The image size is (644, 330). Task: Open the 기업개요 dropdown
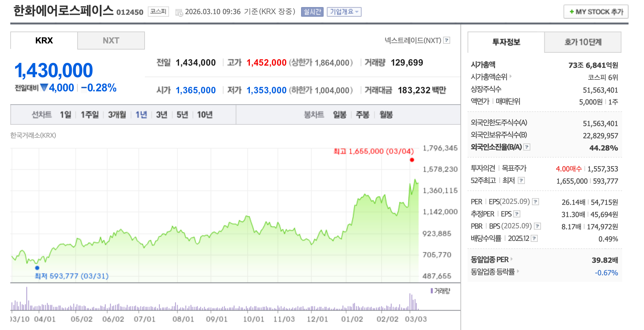tap(344, 12)
